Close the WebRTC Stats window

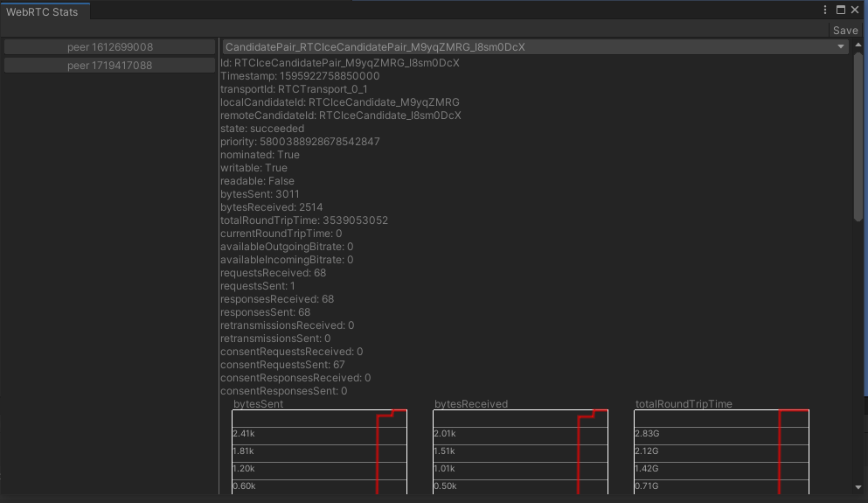pyautogui.click(x=855, y=10)
